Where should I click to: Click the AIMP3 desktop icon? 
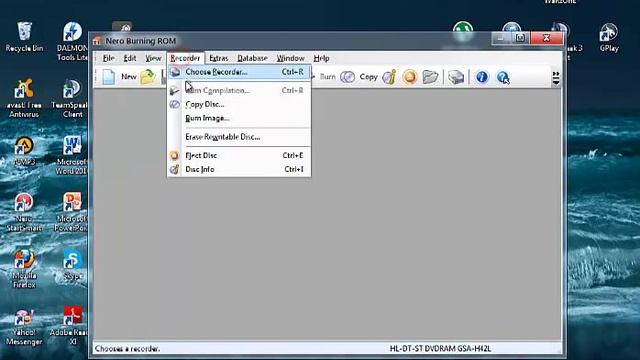24,151
